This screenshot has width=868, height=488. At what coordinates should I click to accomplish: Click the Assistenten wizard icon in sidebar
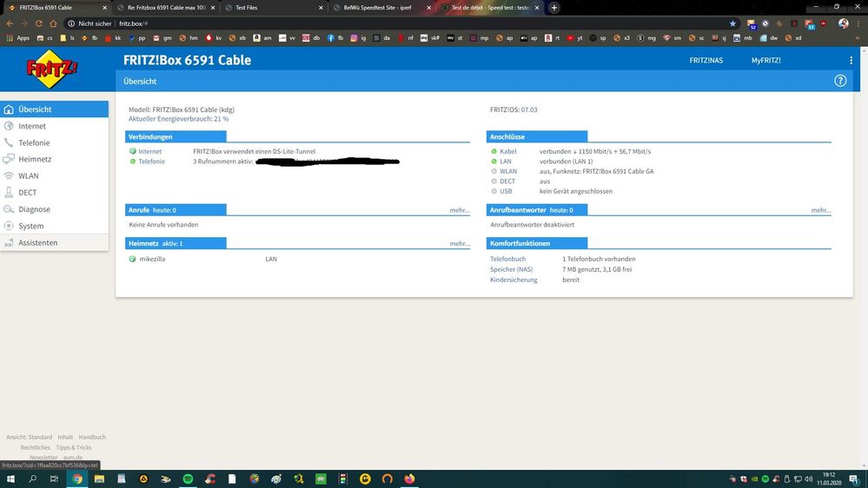tap(9, 243)
